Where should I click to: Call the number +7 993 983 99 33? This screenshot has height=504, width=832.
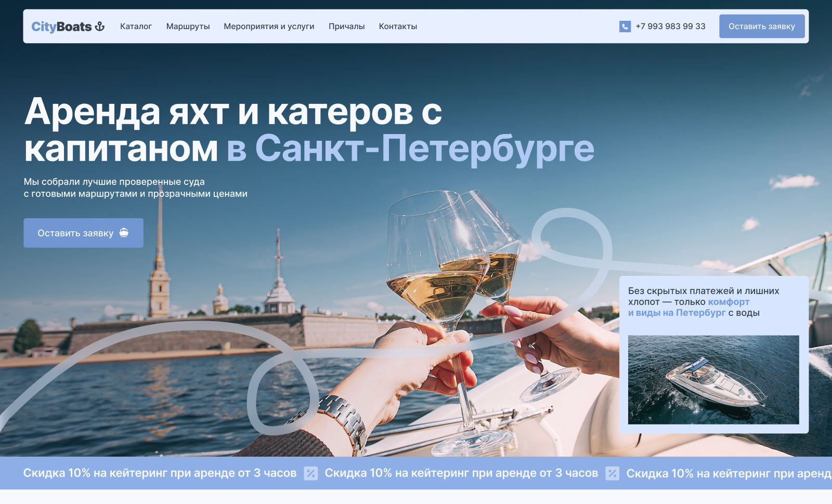click(670, 26)
